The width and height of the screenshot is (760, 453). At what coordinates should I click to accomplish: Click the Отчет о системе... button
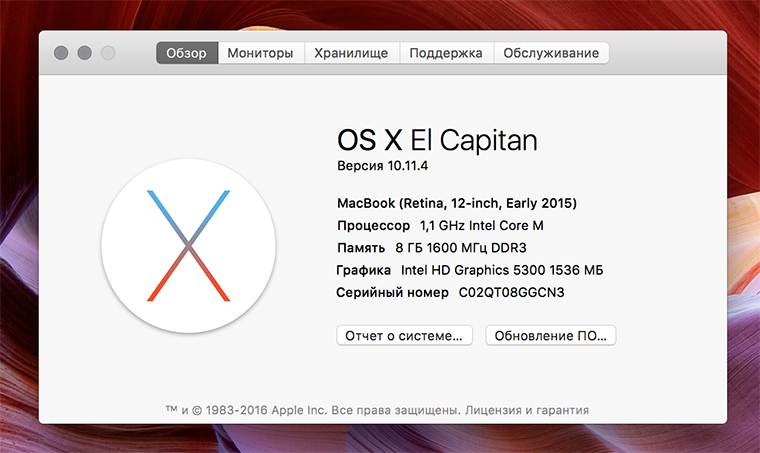point(404,335)
